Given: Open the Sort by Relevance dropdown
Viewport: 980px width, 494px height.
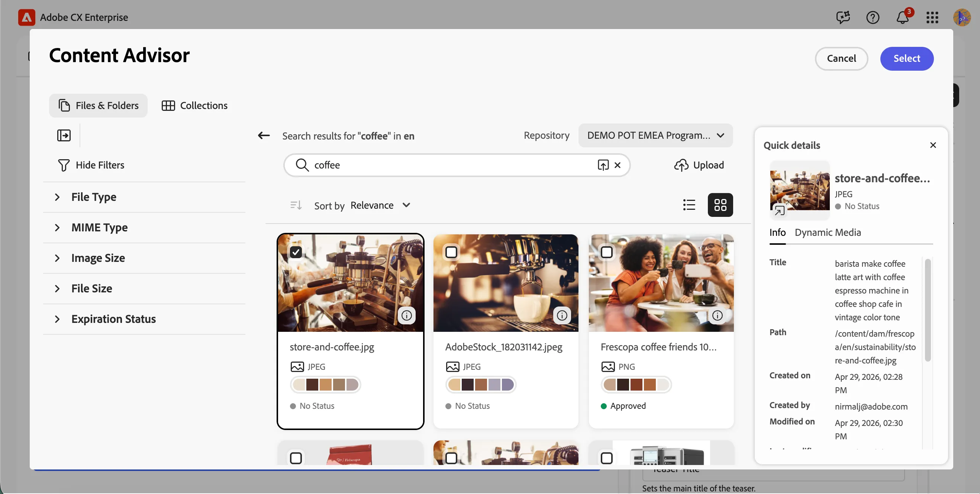Looking at the screenshot, I should pos(380,205).
